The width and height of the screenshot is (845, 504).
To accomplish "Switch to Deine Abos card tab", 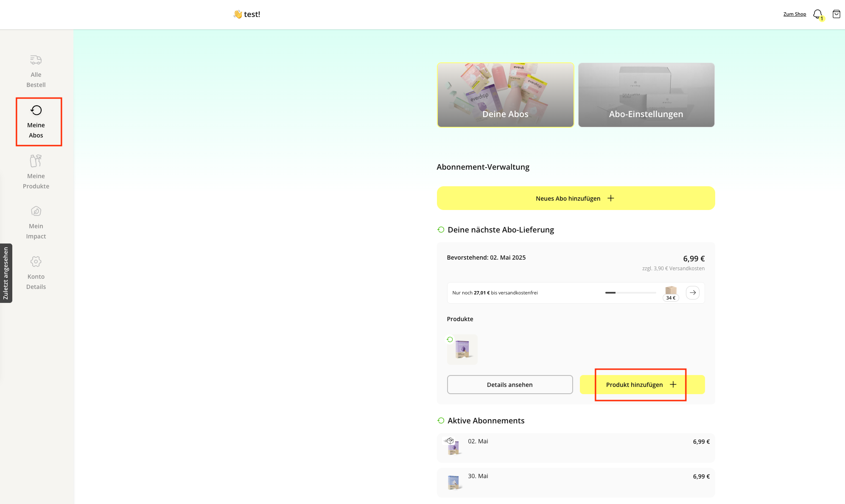I will (505, 95).
